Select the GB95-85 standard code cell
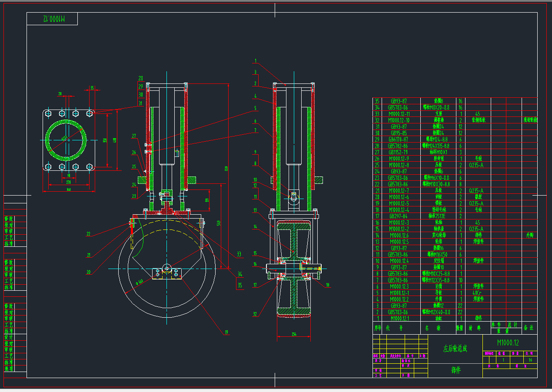Viewport: 552px width, 392px height. pyautogui.click(x=399, y=133)
